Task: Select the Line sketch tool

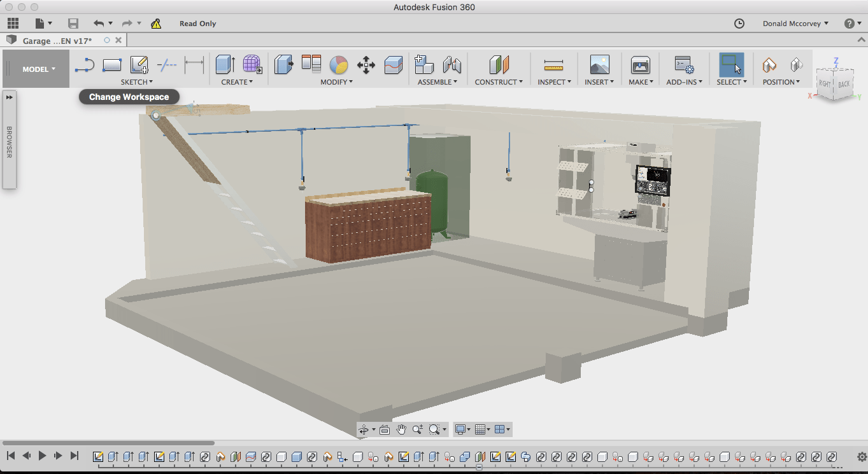Action: coord(85,65)
